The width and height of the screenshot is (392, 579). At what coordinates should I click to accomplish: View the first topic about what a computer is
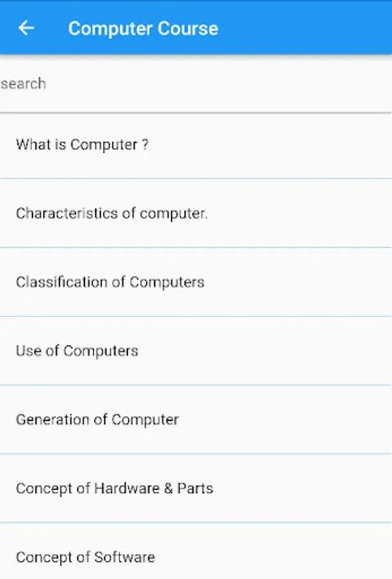click(196, 145)
